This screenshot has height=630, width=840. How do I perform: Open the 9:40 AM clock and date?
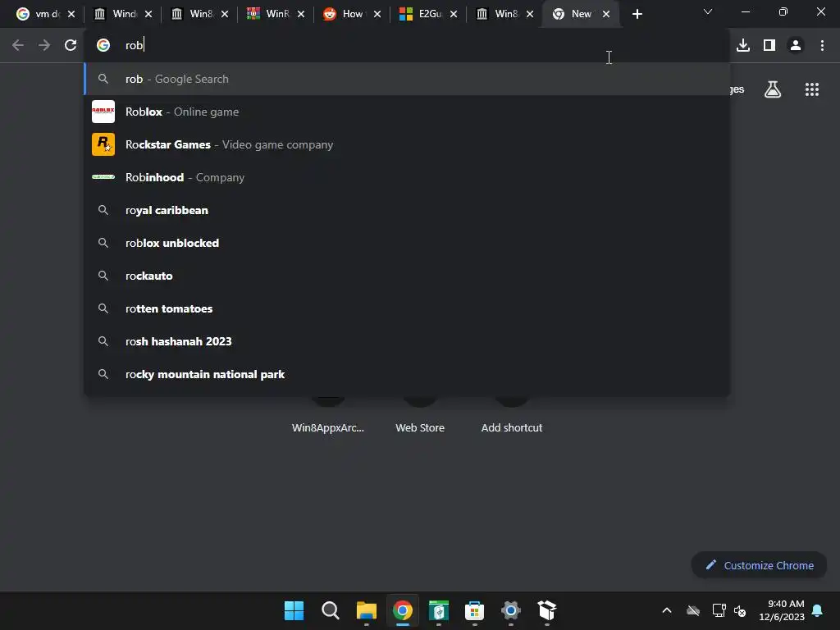[782, 610]
